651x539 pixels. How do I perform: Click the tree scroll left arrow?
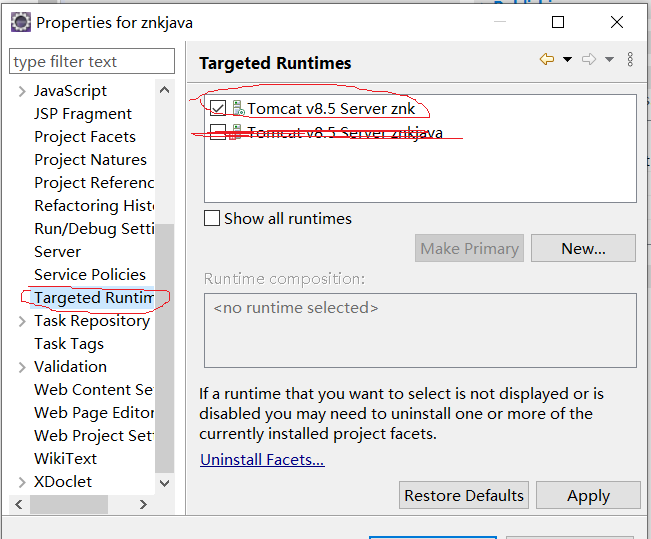19,505
